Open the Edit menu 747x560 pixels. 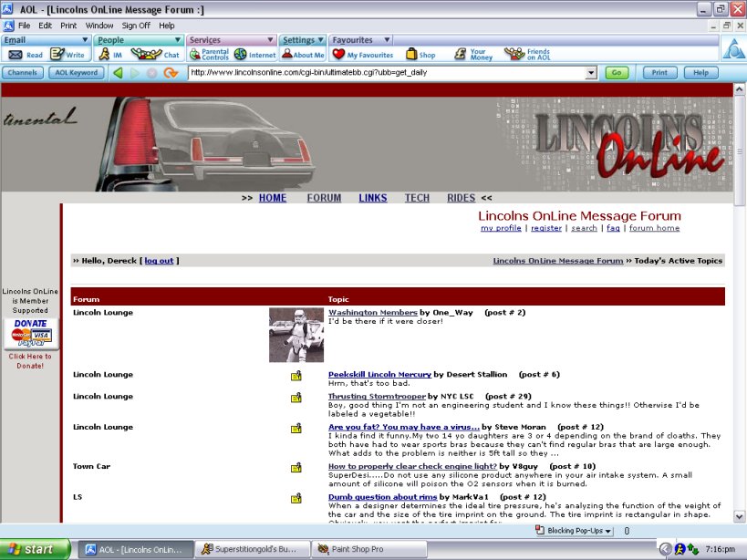46,26
